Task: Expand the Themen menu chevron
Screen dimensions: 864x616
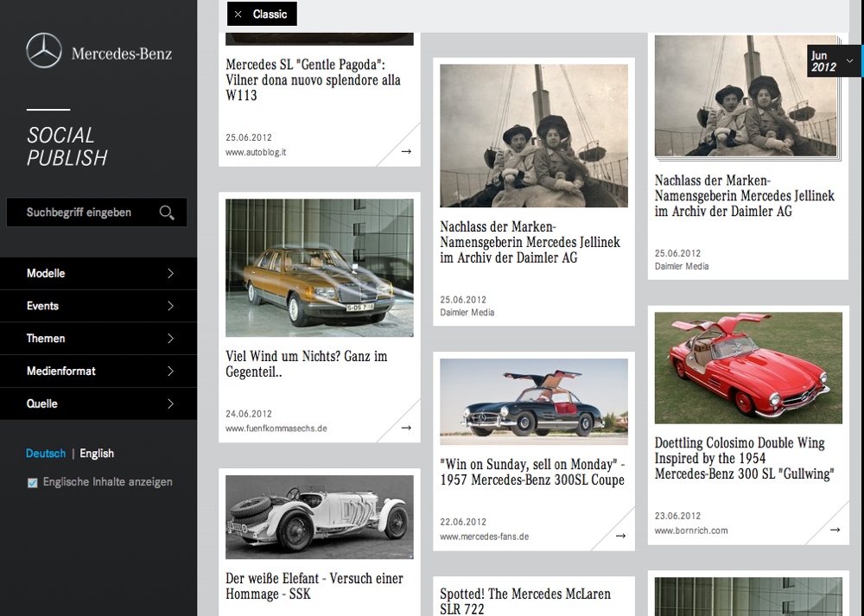Action: point(170,339)
